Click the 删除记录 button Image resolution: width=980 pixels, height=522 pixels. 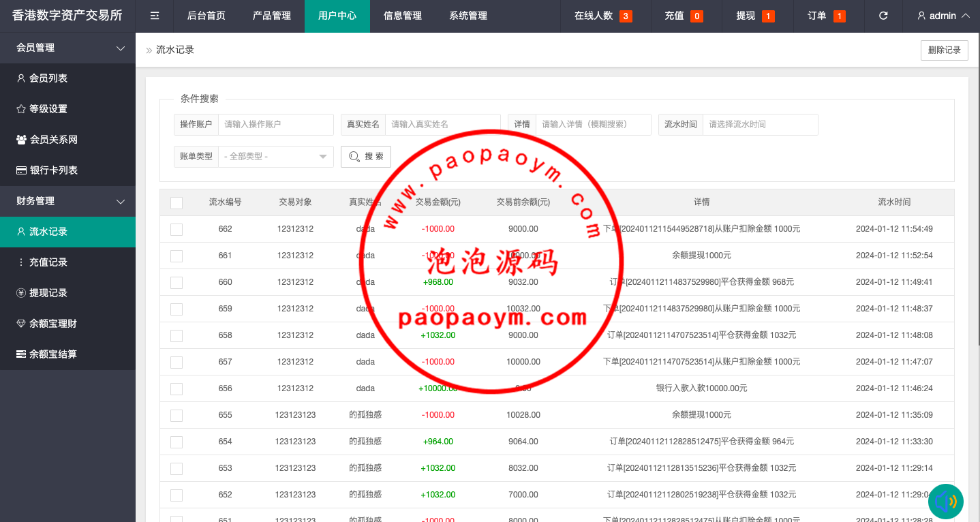[945, 50]
